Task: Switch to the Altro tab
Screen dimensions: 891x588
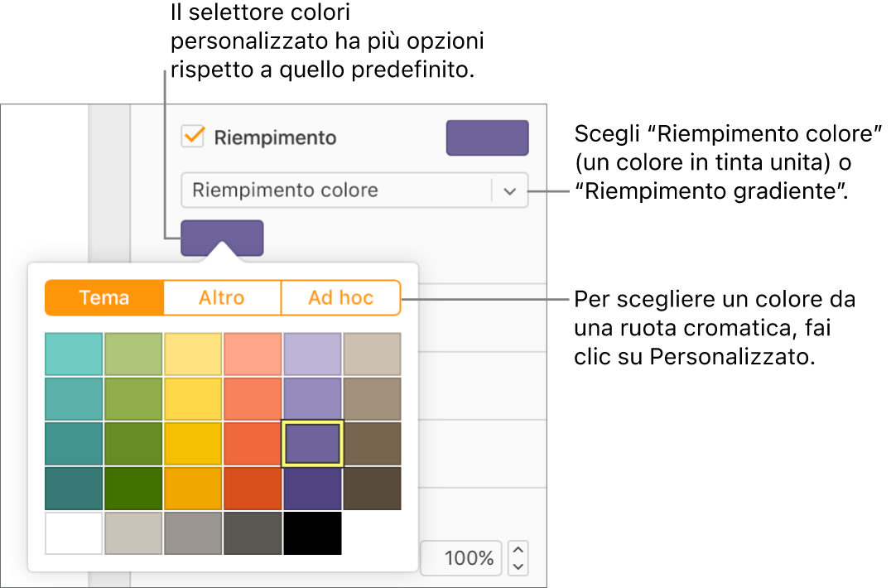Action: point(222,297)
